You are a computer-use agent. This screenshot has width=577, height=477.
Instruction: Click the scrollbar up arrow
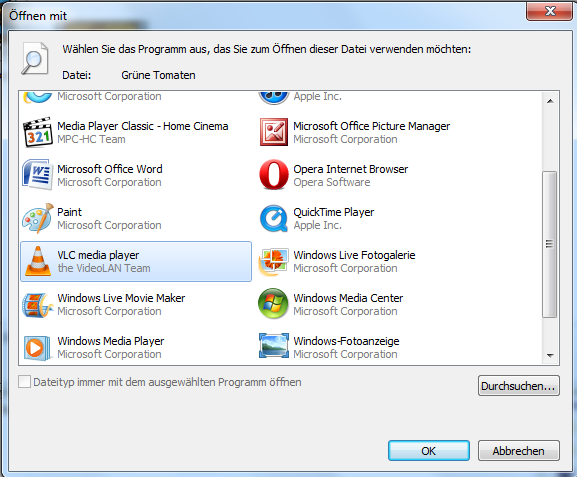[x=551, y=101]
